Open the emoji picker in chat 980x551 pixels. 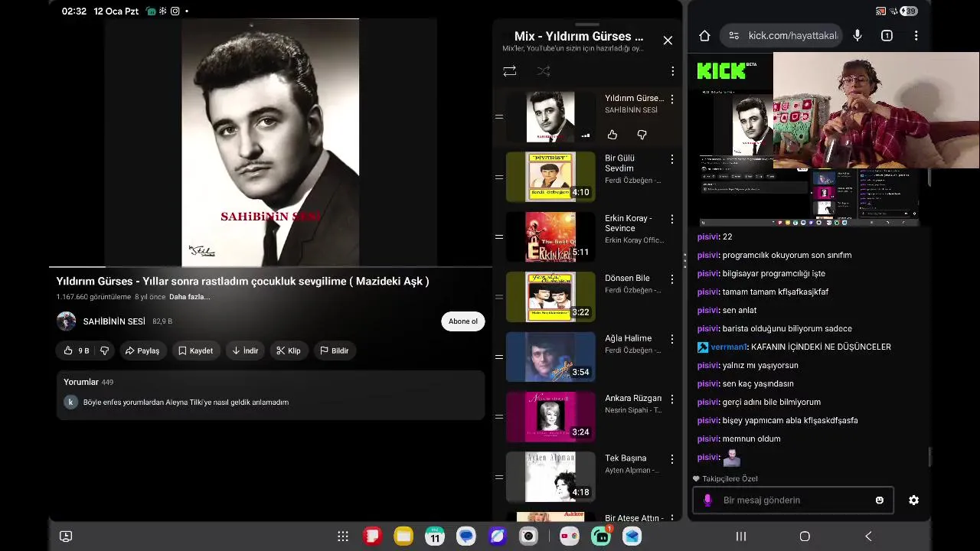point(880,500)
